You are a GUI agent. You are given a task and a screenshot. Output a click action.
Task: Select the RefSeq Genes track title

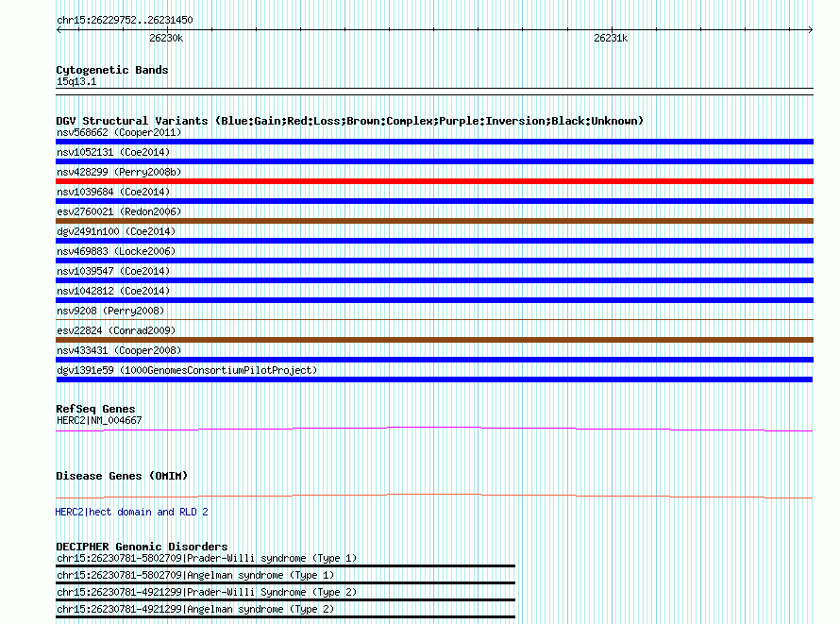click(95, 409)
